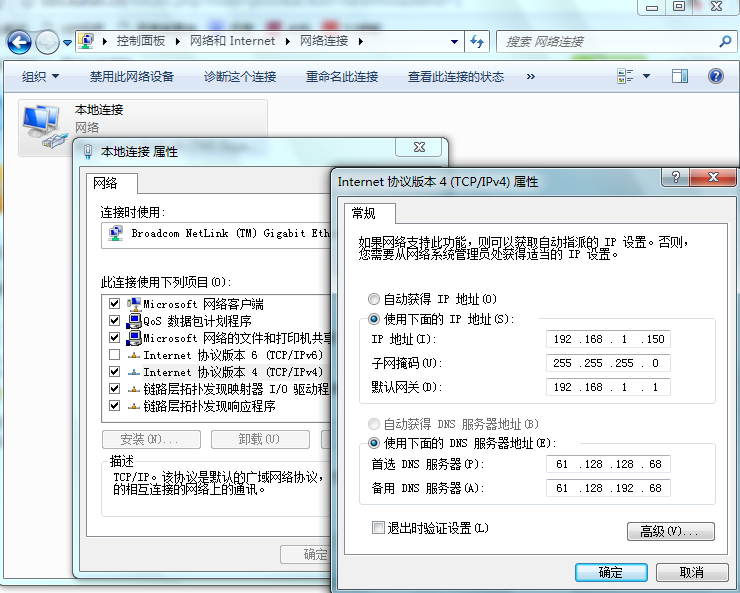Check Internet 协议版本 6 (TCP/IPv6) checkbox
The width and height of the screenshot is (740, 593).
[114, 354]
